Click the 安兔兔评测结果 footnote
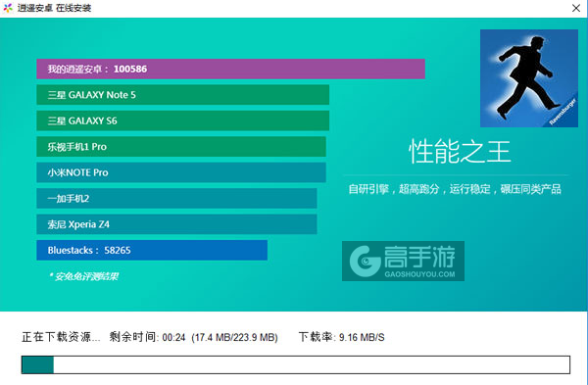This screenshot has height=385, width=588. (83, 276)
